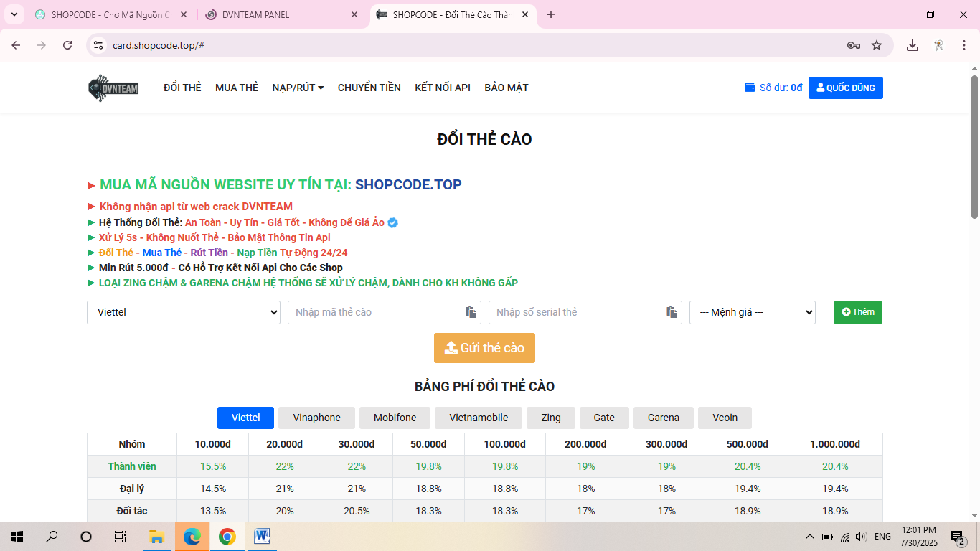Expand the NẠP/RÚT menu
Viewport: 980px width, 551px height.
[x=298, y=88]
